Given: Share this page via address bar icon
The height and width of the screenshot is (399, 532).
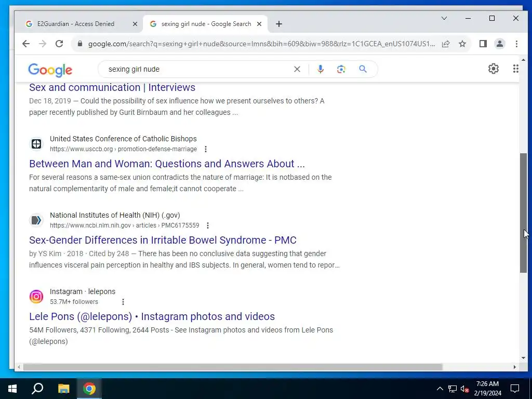Looking at the screenshot, I should point(446,44).
